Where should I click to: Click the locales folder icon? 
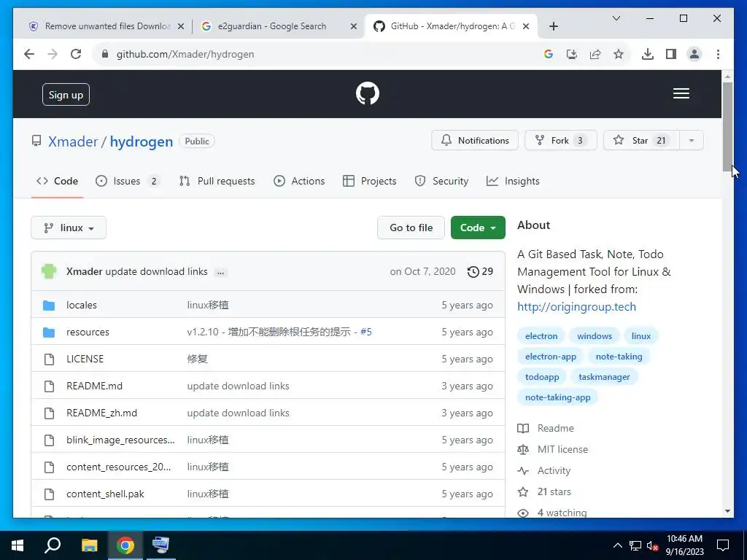tap(49, 306)
